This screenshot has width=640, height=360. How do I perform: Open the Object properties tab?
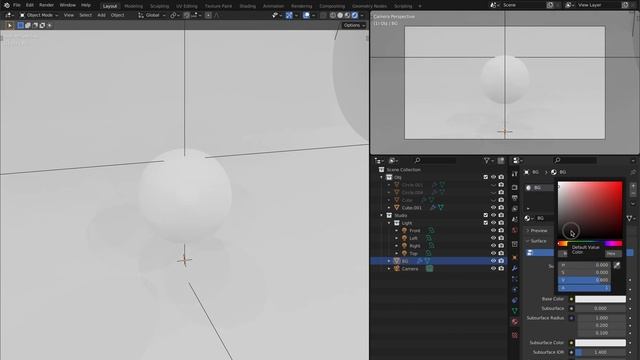pos(515,258)
